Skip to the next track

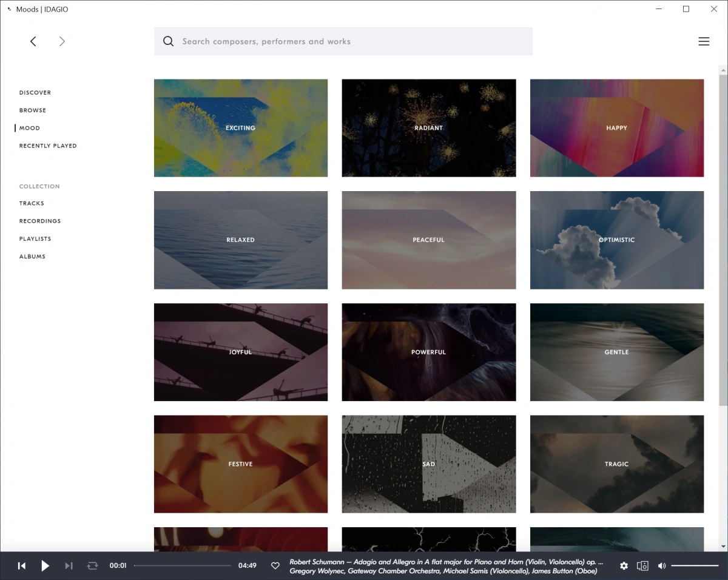(69, 565)
